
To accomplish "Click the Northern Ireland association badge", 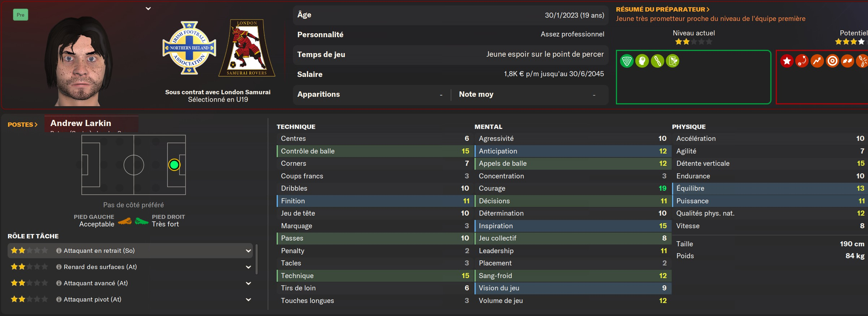I will [189, 48].
